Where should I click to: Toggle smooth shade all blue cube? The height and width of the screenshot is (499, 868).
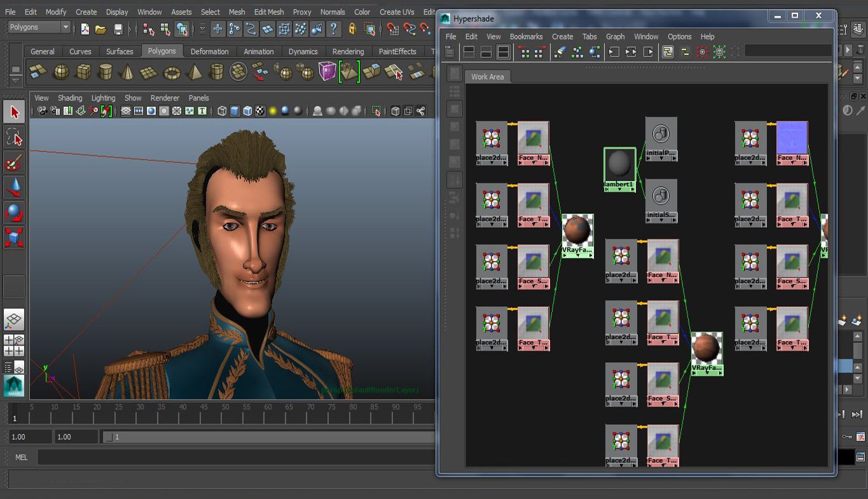pos(235,111)
